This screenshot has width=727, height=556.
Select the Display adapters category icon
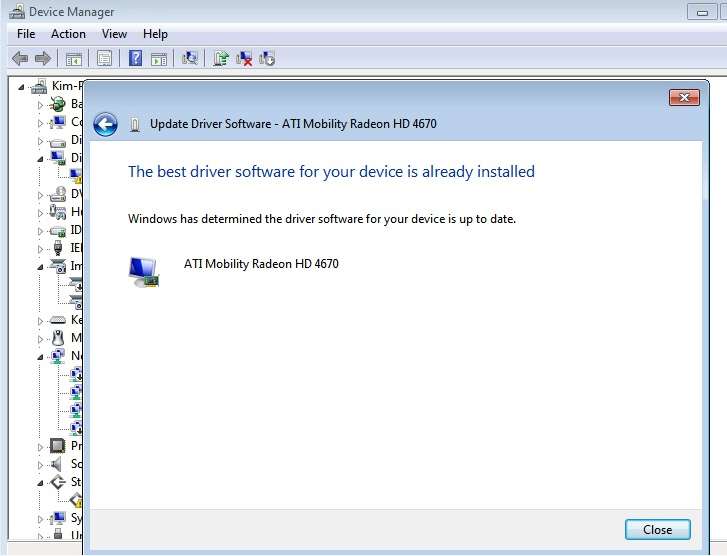pyautogui.click(x=57, y=158)
